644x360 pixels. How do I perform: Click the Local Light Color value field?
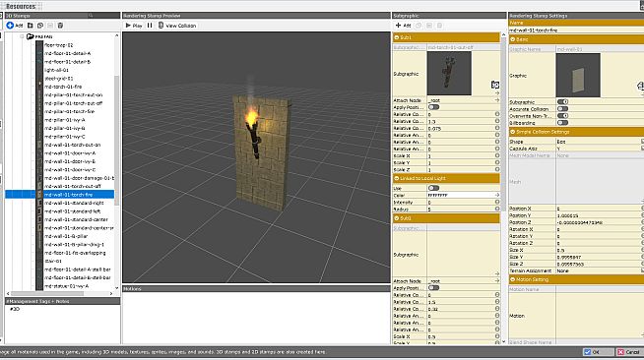click(x=461, y=195)
